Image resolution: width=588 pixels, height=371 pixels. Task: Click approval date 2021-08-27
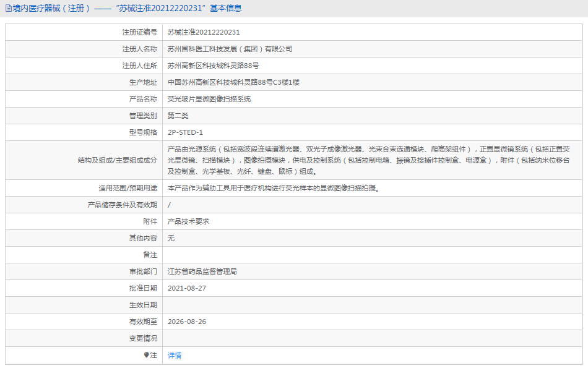coord(187,288)
